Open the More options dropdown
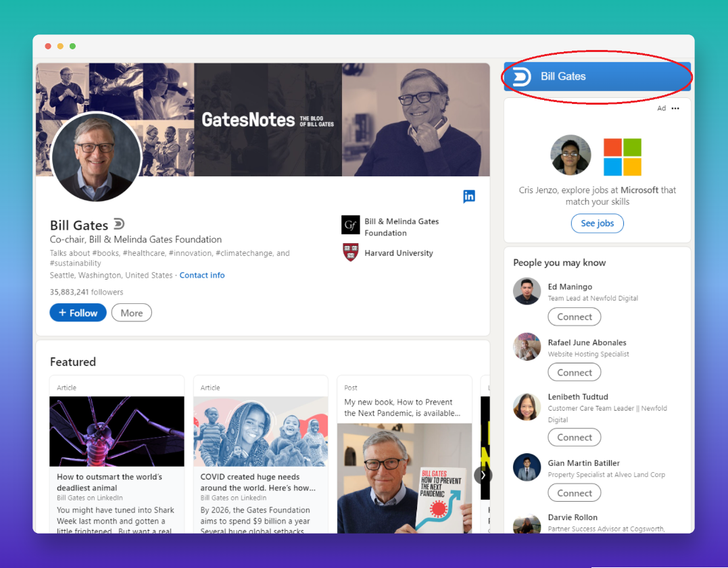 [x=131, y=313]
